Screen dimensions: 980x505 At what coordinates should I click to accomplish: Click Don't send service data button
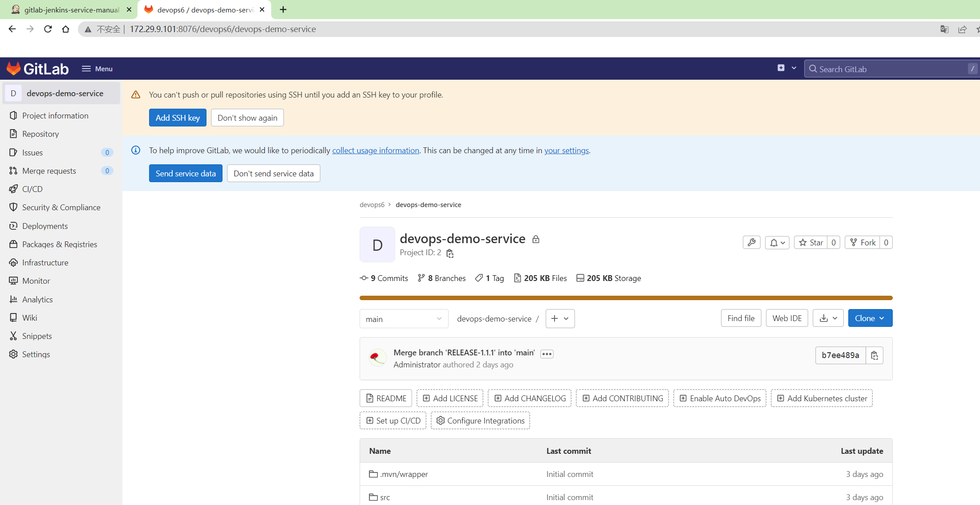tap(274, 173)
